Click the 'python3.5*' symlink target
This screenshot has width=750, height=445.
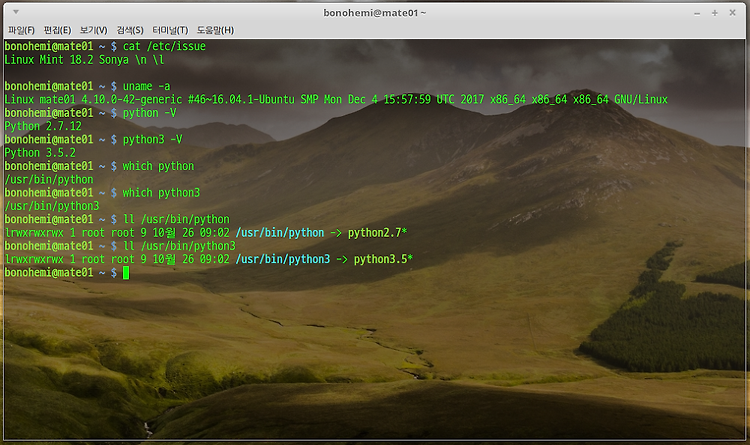click(x=383, y=259)
